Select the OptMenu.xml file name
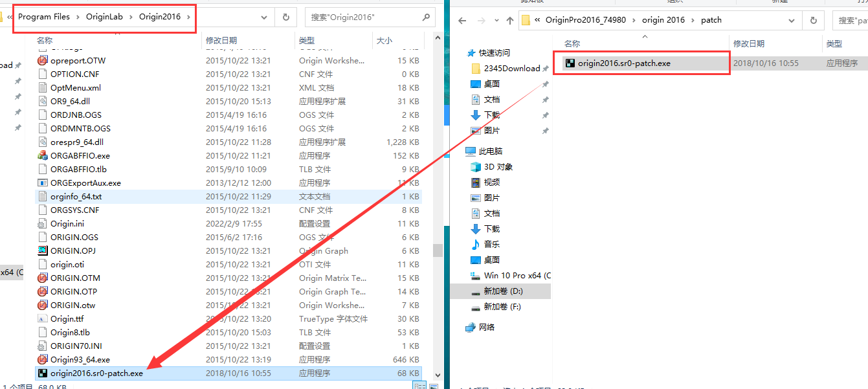Viewport: 868px width, 389px height. 76,87
